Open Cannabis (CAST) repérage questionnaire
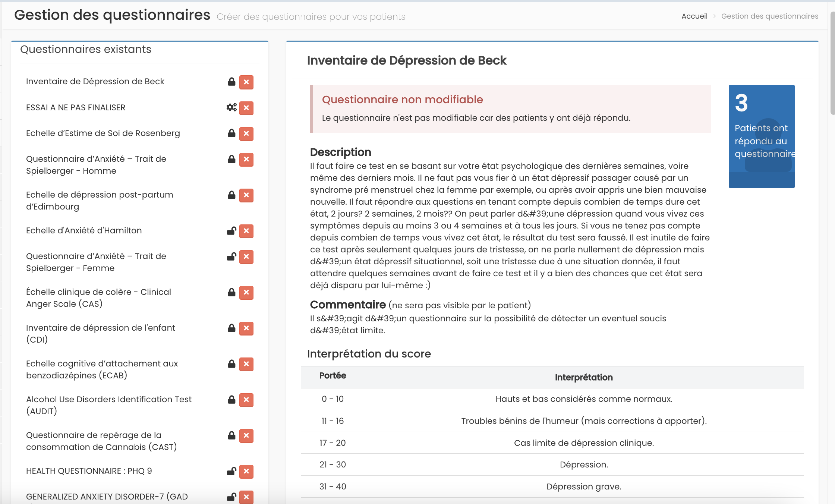835x504 pixels. coord(101,441)
